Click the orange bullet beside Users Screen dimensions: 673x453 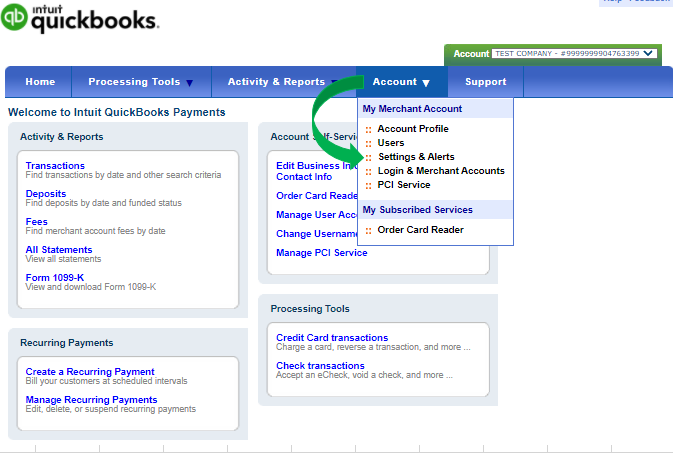[x=368, y=143]
